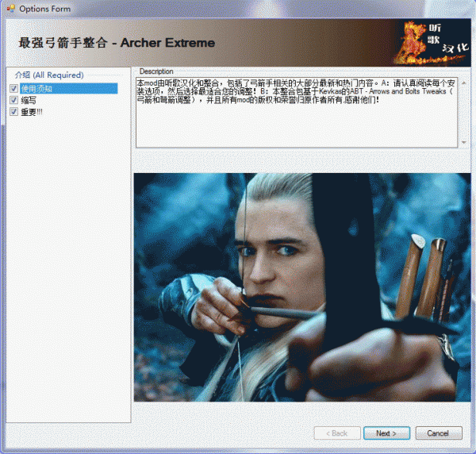476x454 pixels.
Task: Toggle the 重要!!! checkbox
Action: 13,112
